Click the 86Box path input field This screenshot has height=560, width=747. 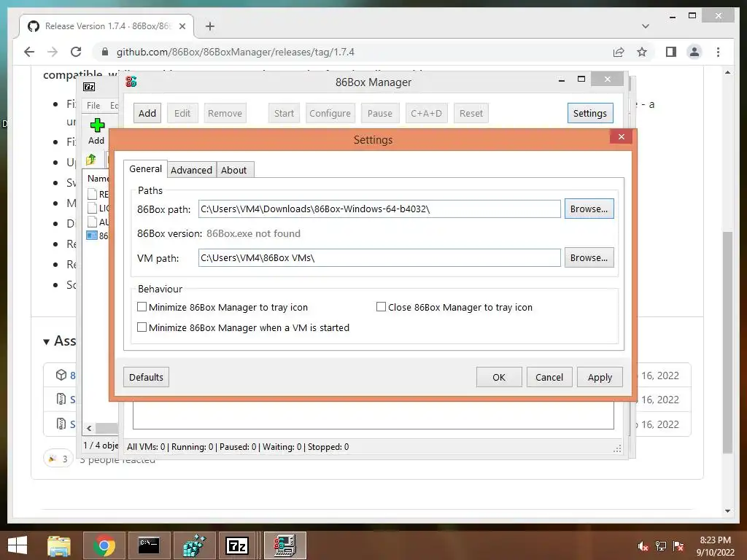(x=379, y=209)
